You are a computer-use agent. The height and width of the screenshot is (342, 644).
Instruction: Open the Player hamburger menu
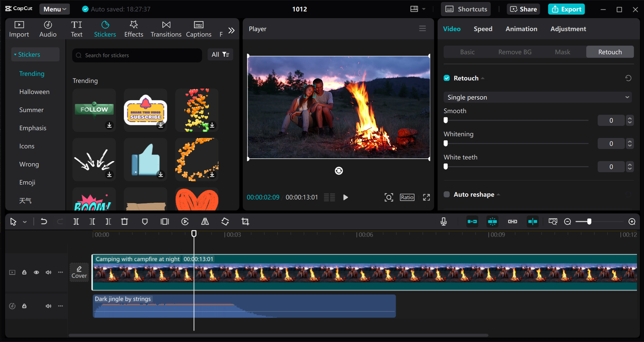(423, 29)
